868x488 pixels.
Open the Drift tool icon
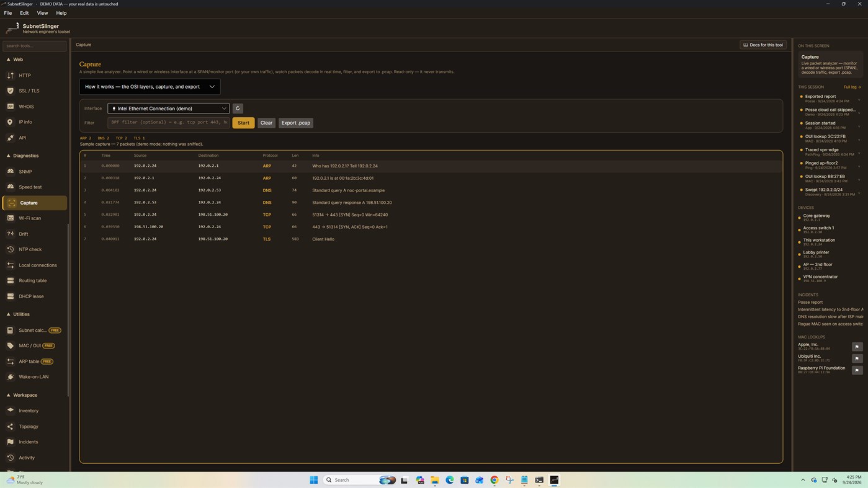tap(11, 234)
